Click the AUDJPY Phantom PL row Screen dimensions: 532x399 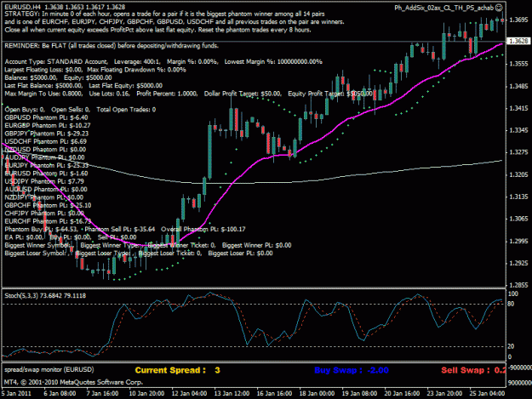[44, 157]
